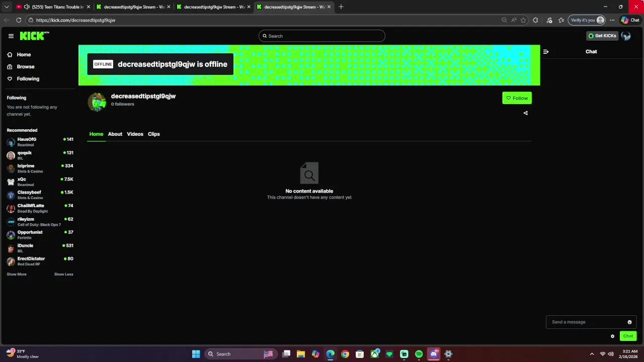The height and width of the screenshot is (362, 644).
Task: Click the Kick search field
Action: pos(322,36)
